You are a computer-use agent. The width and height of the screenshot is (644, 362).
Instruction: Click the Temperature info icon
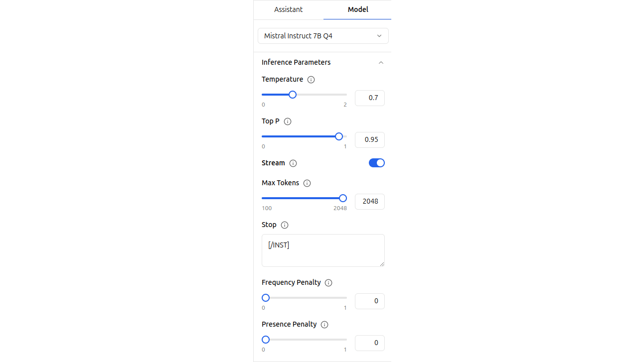(x=311, y=80)
